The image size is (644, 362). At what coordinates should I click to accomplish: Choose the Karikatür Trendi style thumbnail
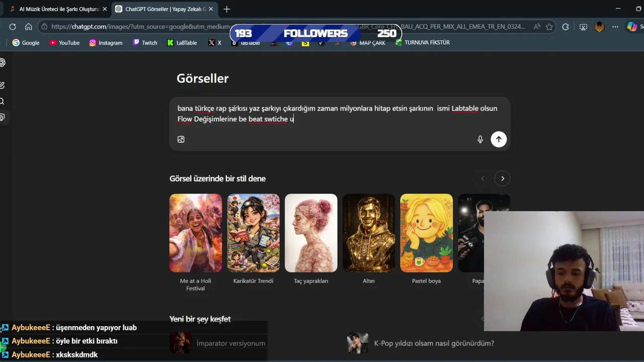click(253, 233)
